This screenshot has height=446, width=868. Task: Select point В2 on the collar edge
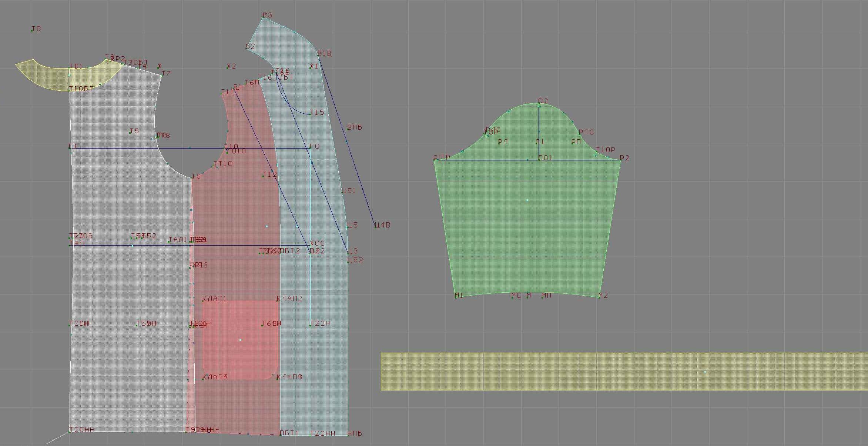point(246,49)
